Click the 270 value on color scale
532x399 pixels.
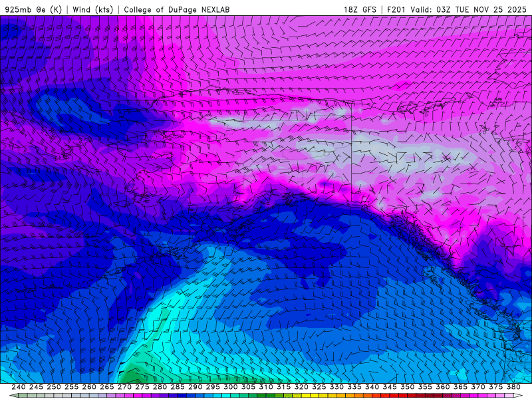[x=124, y=387]
